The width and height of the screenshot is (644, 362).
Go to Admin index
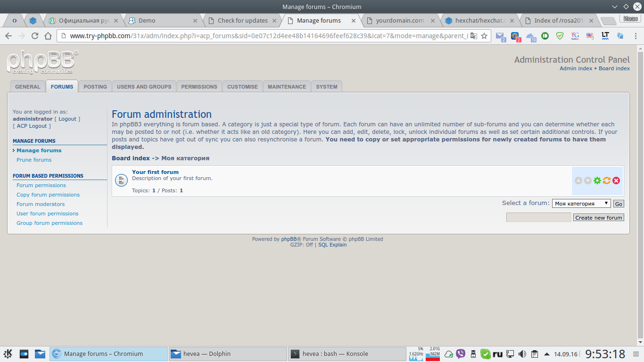point(576,68)
